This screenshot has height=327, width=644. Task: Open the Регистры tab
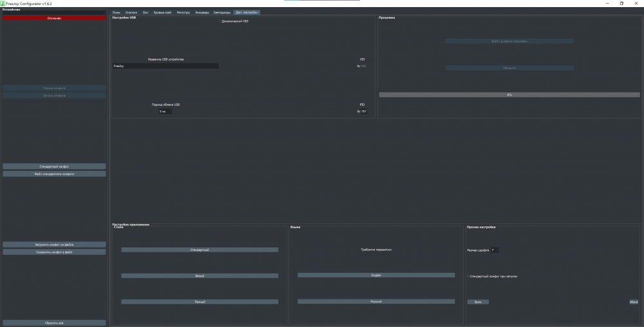click(183, 12)
